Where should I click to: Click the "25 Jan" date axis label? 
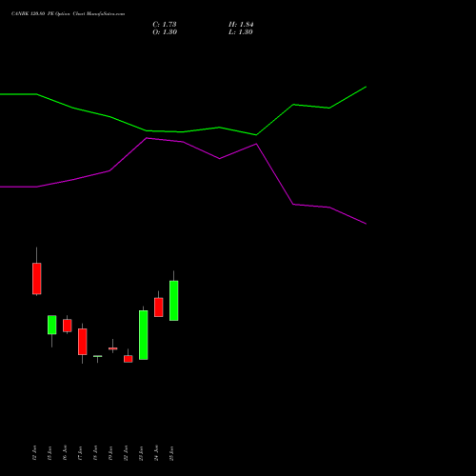click(171, 453)
